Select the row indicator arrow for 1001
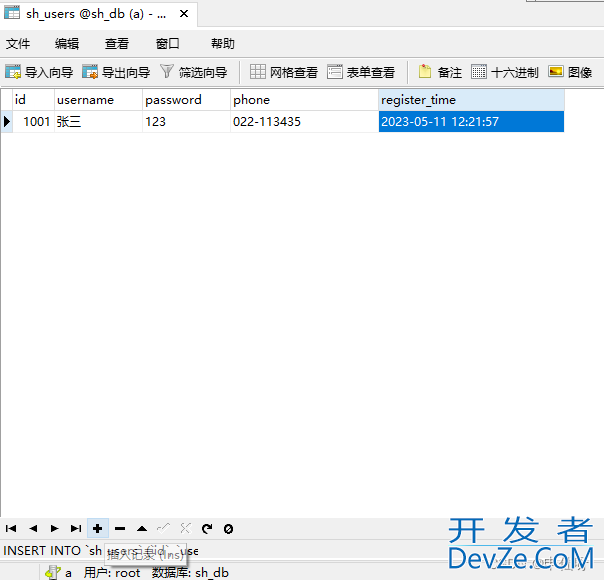The image size is (604, 580). (x=7, y=122)
